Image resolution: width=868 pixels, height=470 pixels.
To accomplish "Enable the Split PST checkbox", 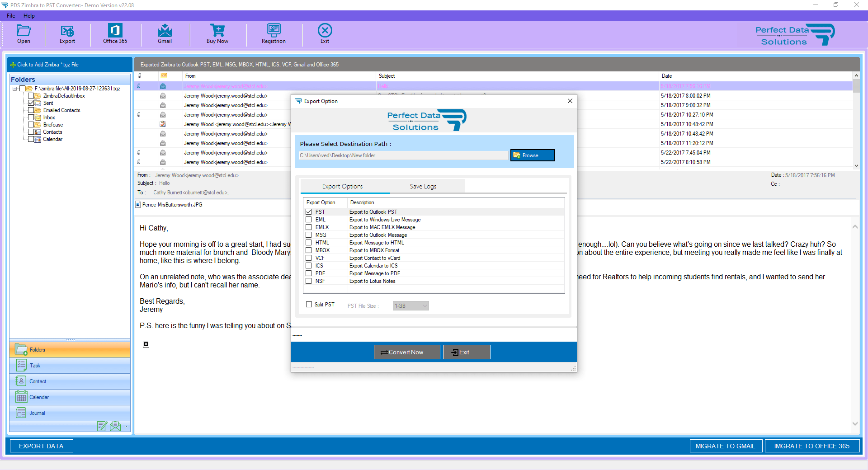I will tap(309, 305).
